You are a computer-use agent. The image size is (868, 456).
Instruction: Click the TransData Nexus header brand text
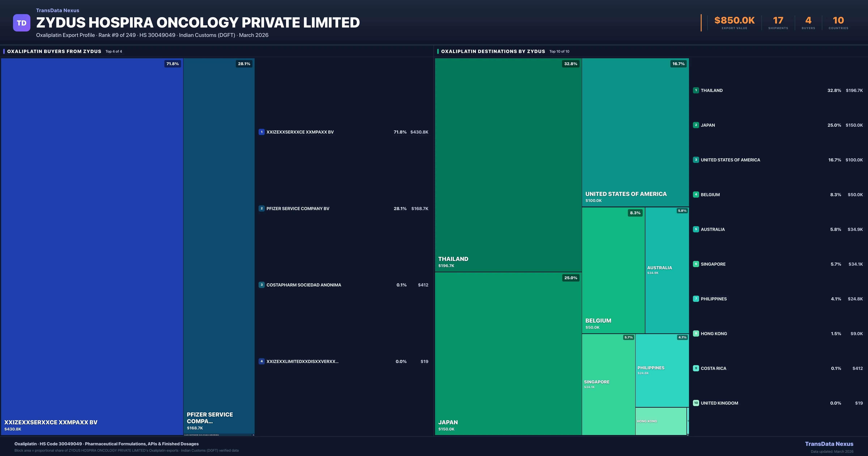[58, 10]
